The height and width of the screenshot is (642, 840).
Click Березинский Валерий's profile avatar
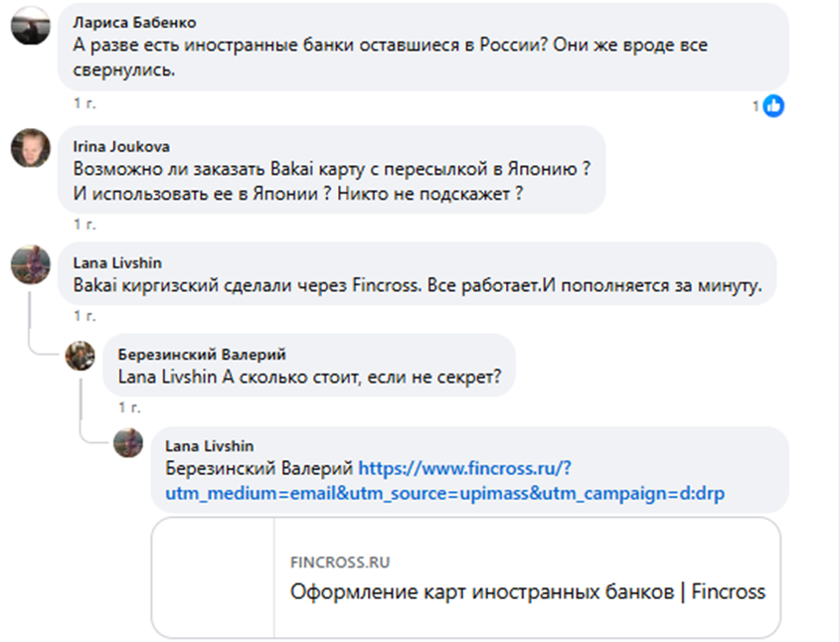click(x=80, y=355)
